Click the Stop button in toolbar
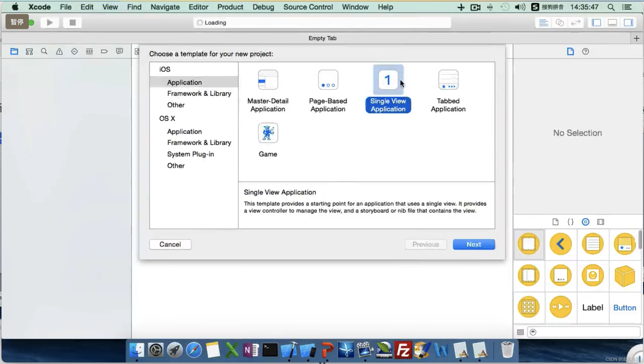This screenshot has width=644, height=364. (x=72, y=23)
